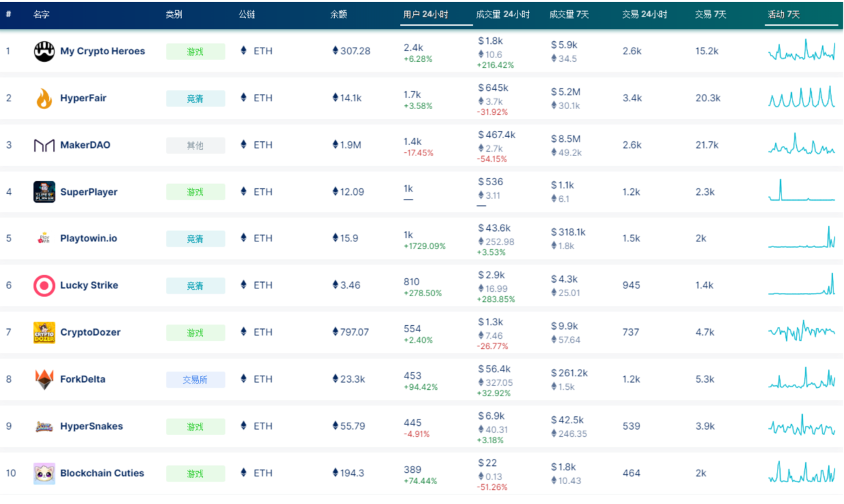The height and width of the screenshot is (504, 844).
Task: Click the MakerDAO logo icon
Action: (x=44, y=145)
